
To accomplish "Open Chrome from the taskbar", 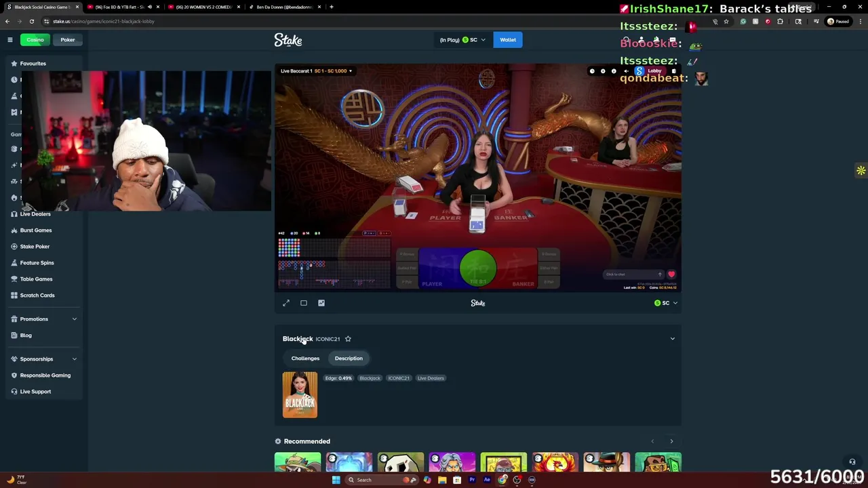I will pyautogui.click(x=502, y=480).
